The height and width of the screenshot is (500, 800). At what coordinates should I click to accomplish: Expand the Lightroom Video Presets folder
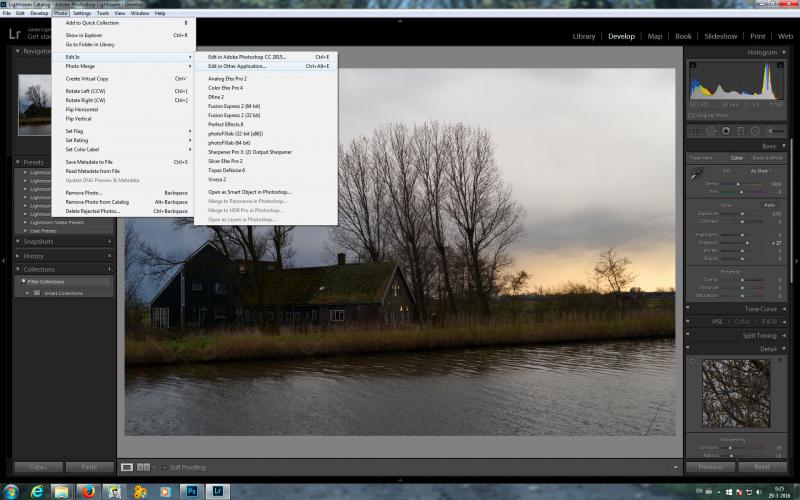[26, 222]
